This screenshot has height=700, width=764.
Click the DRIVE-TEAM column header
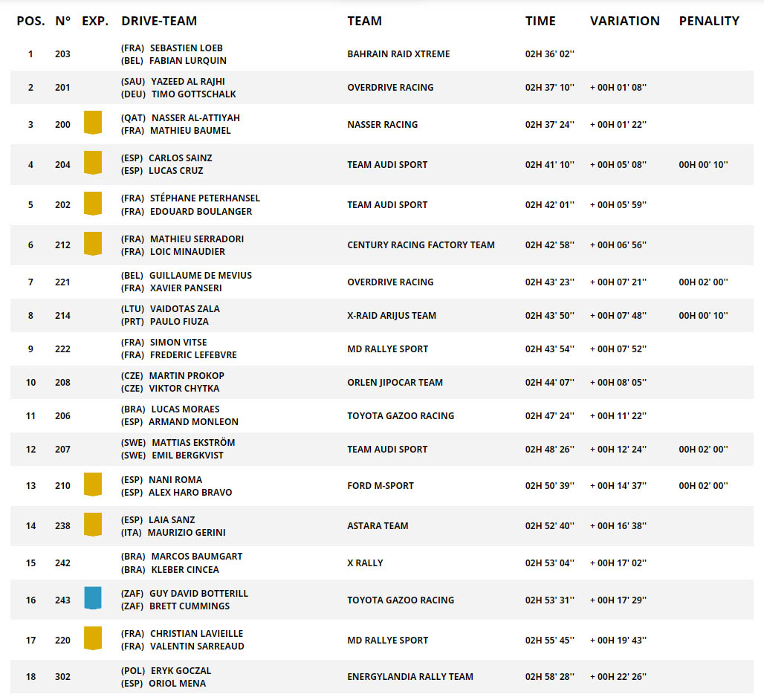159,21
